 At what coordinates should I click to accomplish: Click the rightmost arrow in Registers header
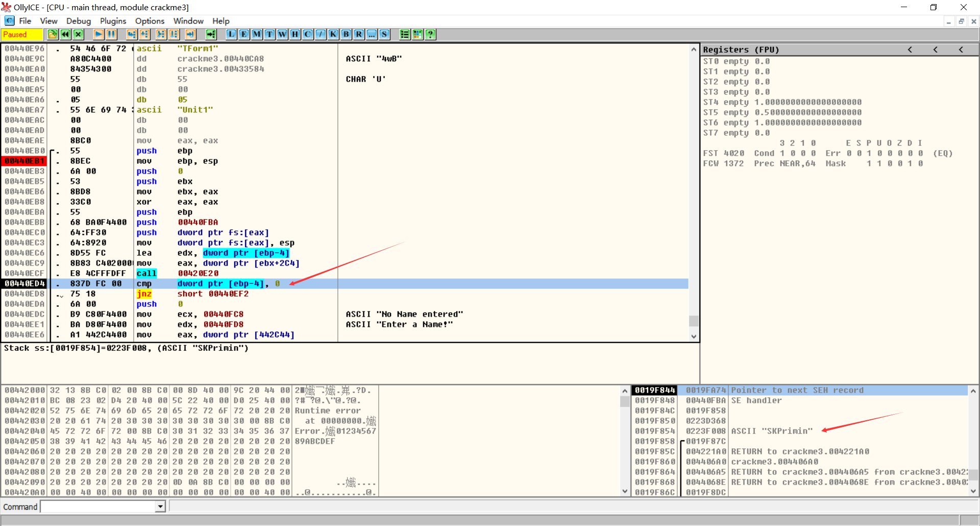click(x=961, y=50)
